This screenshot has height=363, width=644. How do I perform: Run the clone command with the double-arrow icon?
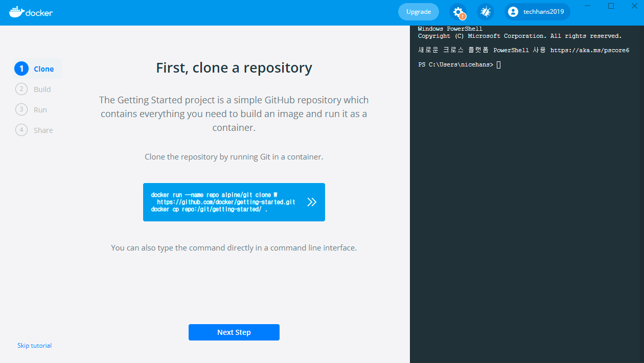pos(312,202)
